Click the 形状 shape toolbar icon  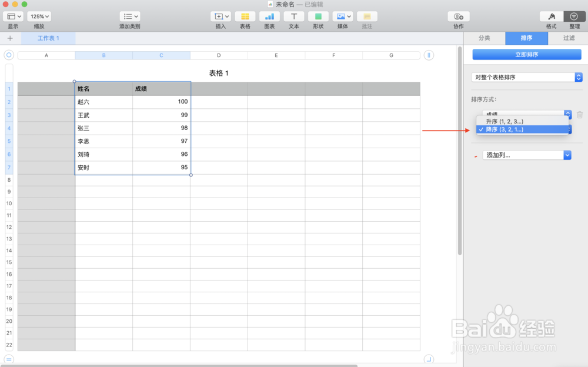[318, 16]
